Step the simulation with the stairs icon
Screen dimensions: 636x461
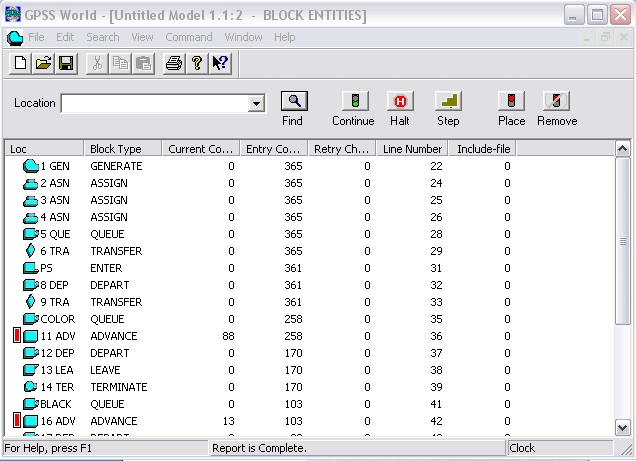[448, 101]
